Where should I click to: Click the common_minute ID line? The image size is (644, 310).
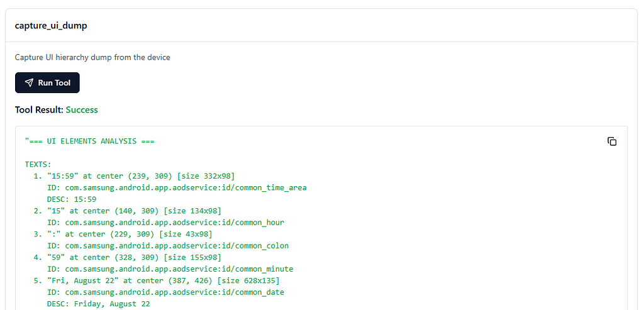(170, 268)
